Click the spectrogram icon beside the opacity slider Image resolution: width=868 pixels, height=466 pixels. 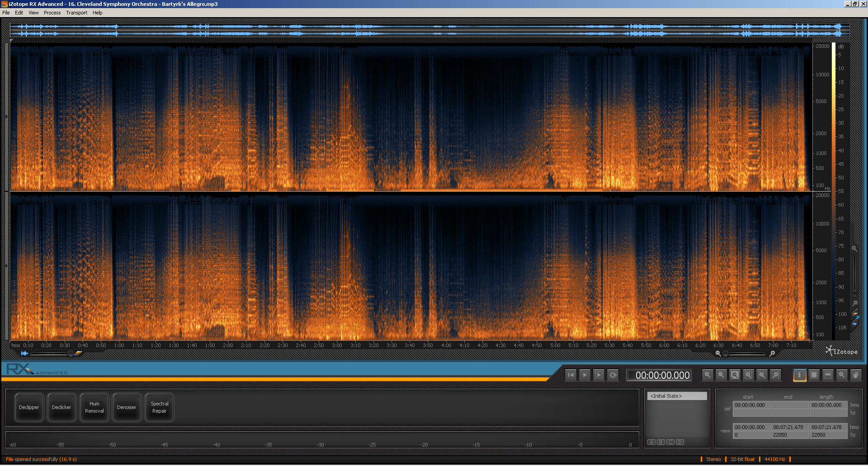pyautogui.click(x=79, y=353)
